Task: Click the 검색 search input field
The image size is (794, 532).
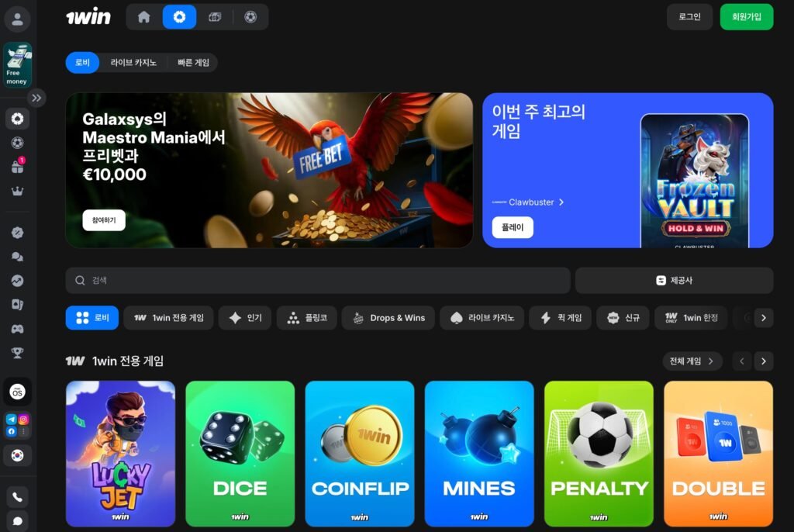Action: 318,281
